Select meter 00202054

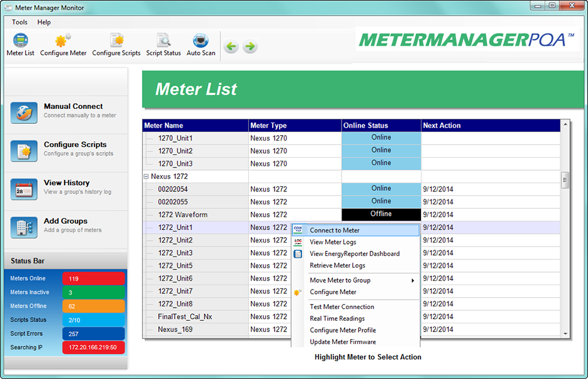tap(352, 189)
